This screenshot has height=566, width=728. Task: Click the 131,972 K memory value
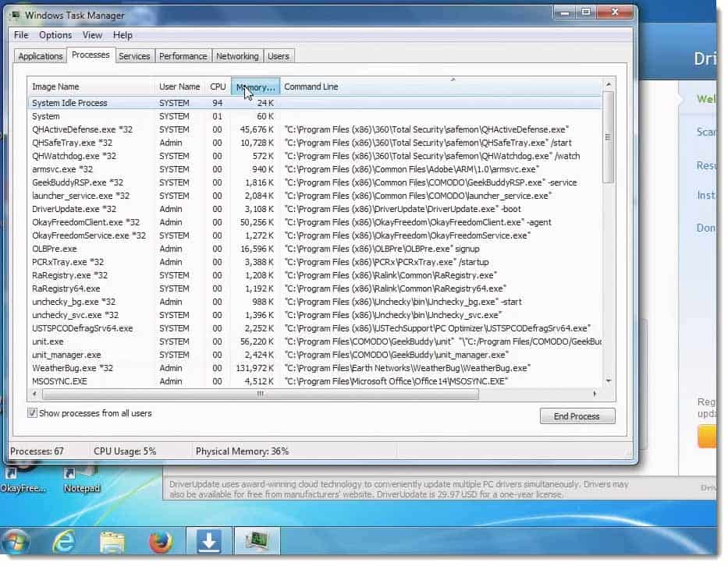tap(255, 368)
